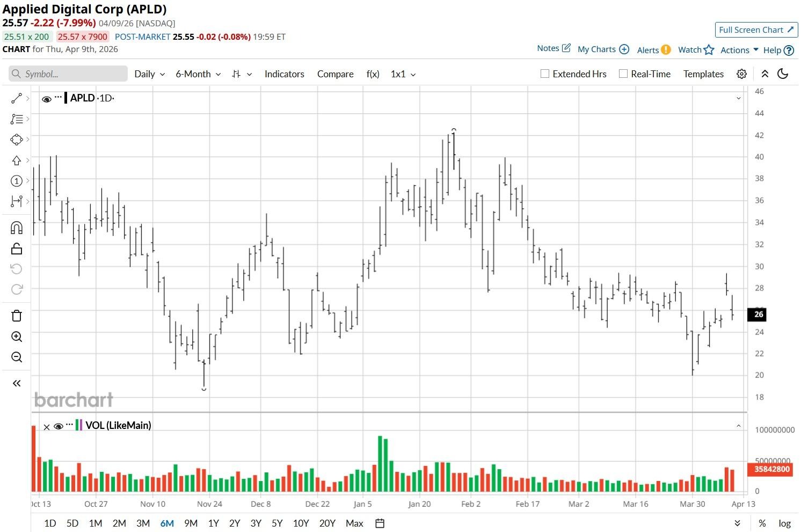Remove the VOL indicator pane
This screenshot has height=532, width=801.
pyautogui.click(x=47, y=427)
